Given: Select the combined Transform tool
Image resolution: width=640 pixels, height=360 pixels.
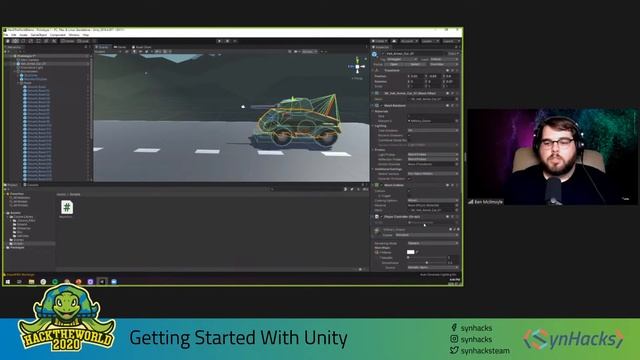Looking at the screenshot, I should (x=47, y=41).
